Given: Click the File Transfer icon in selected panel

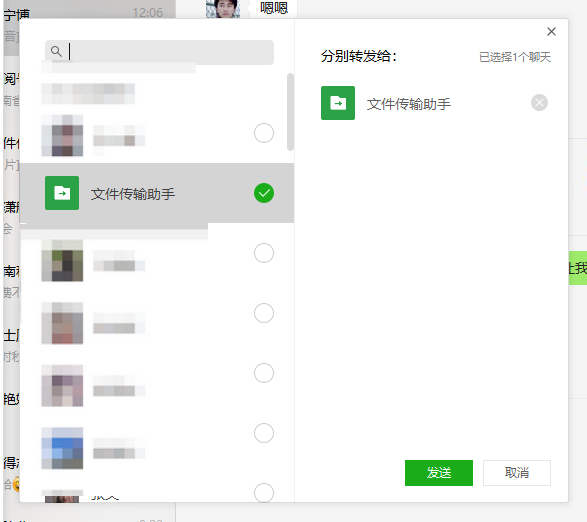Looking at the screenshot, I should [338, 103].
